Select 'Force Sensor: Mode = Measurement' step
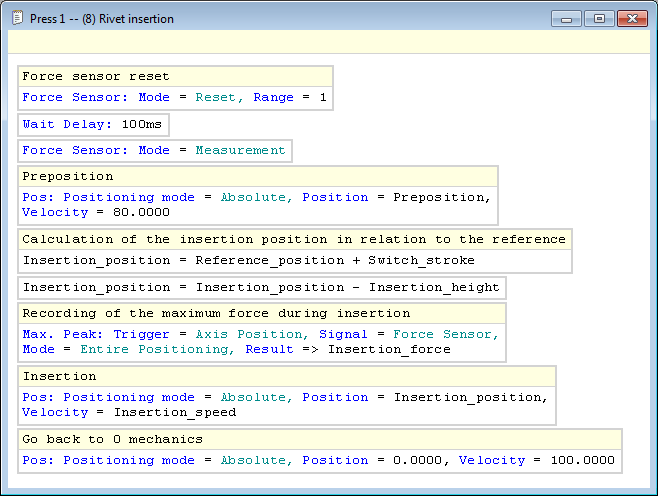The height and width of the screenshot is (496, 658). (x=155, y=151)
